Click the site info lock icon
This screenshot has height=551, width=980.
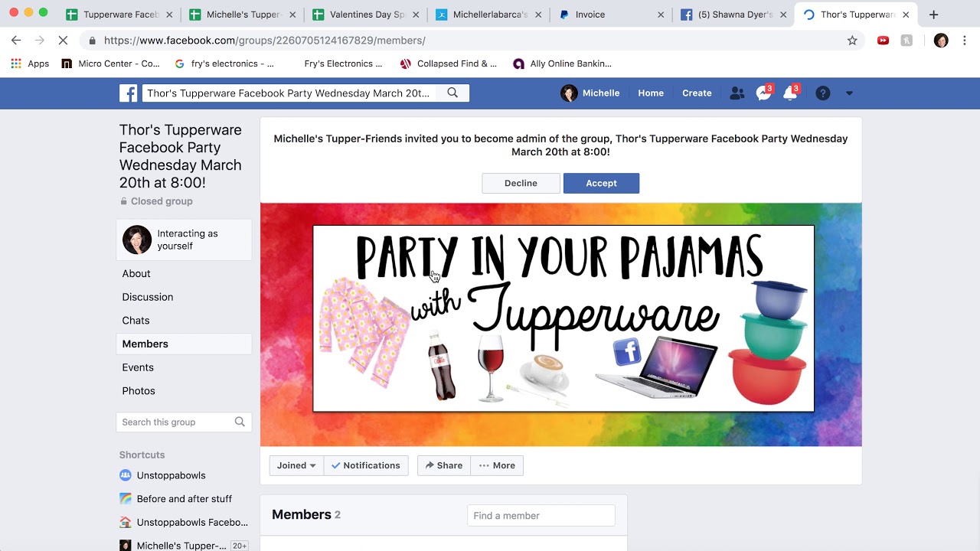(x=93, y=41)
